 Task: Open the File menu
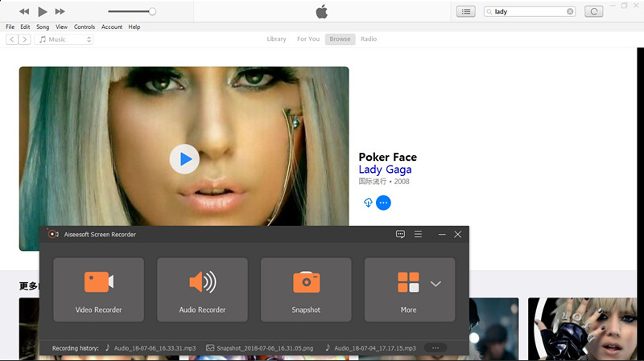(x=10, y=27)
